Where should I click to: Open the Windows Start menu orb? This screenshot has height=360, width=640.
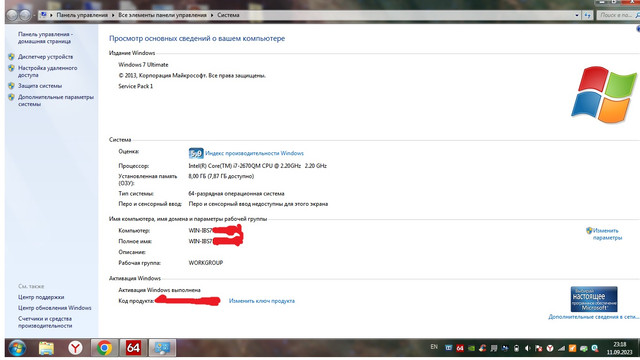click(17, 348)
